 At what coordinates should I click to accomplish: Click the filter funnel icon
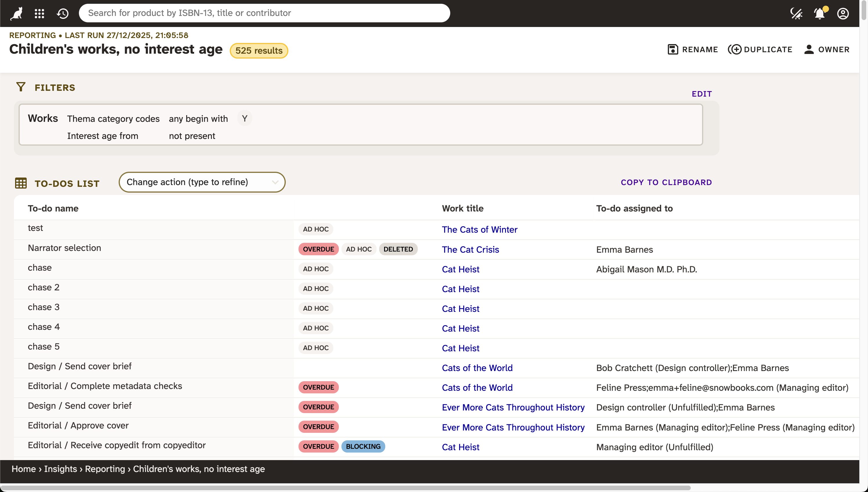[x=21, y=87]
